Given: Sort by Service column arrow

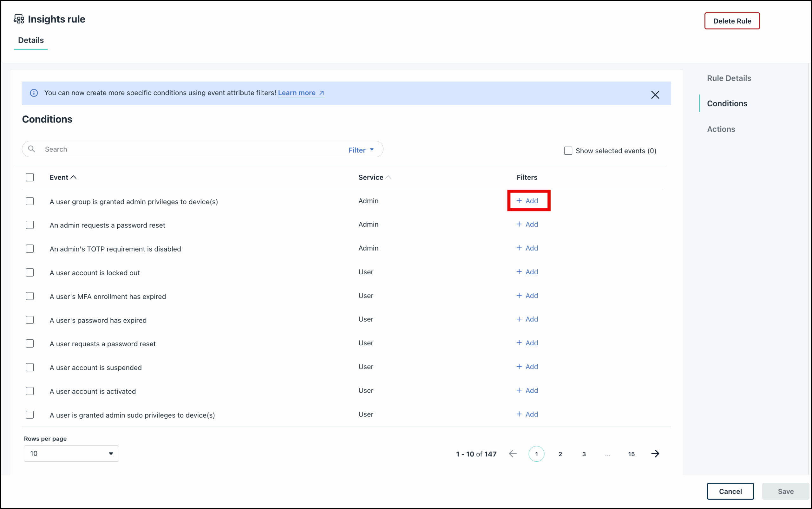Looking at the screenshot, I should [388, 177].
